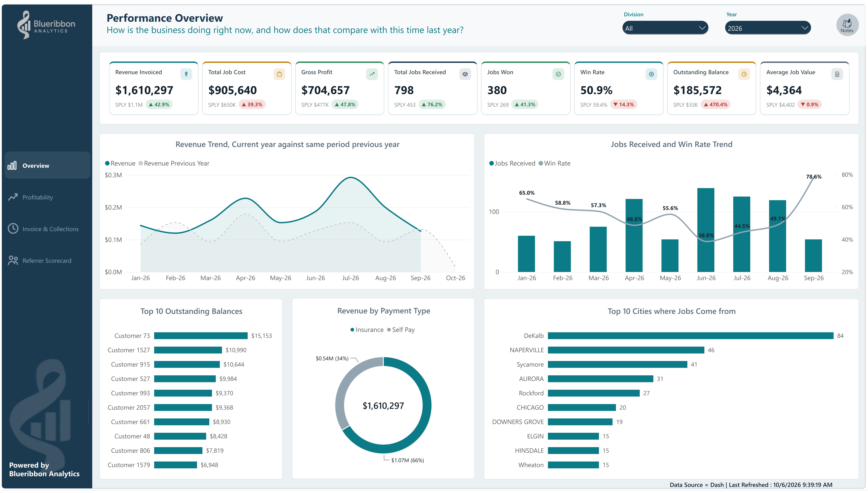Click the "Revenue by Payment Type" title

(x=384, y=311)
